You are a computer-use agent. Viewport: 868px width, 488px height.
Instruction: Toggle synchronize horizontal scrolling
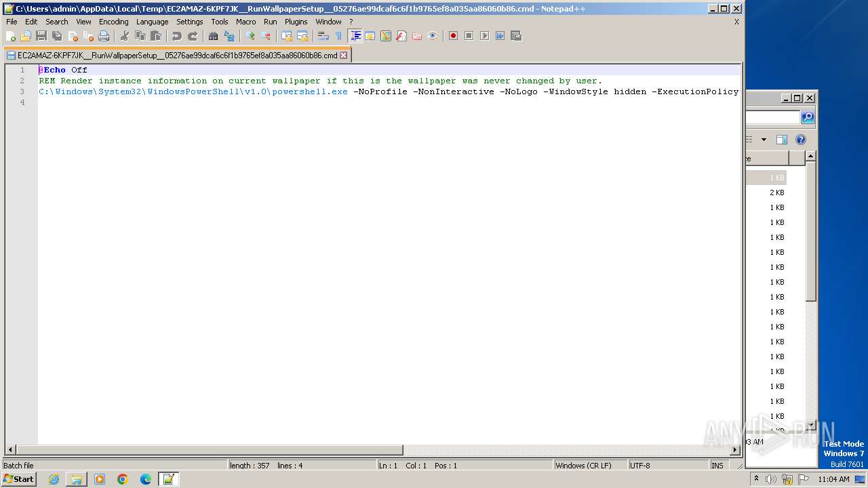point(302,36)
